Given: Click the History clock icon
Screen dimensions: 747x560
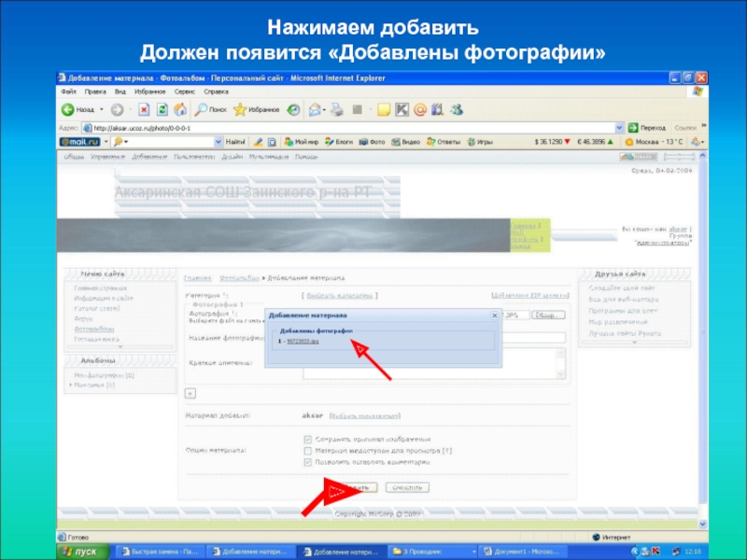Looking at the screenshot, I should pyautogui.click(x=293, y=110).
